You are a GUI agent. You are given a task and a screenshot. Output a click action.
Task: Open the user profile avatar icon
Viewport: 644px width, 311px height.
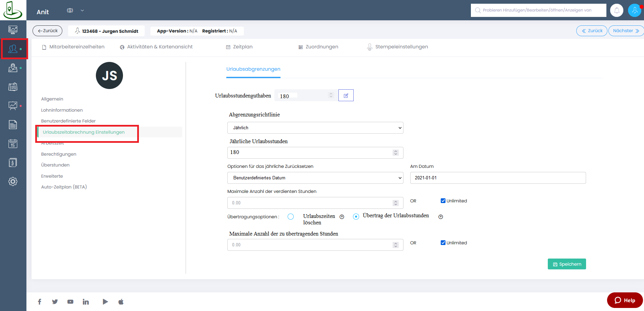pos(635,10)
